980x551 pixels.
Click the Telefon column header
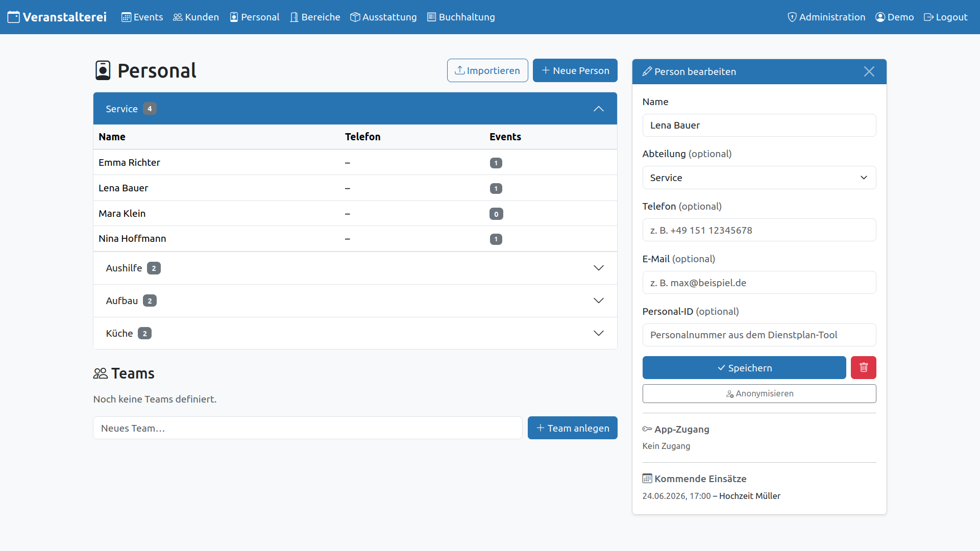pyautogui.click(x=362, y=137)
